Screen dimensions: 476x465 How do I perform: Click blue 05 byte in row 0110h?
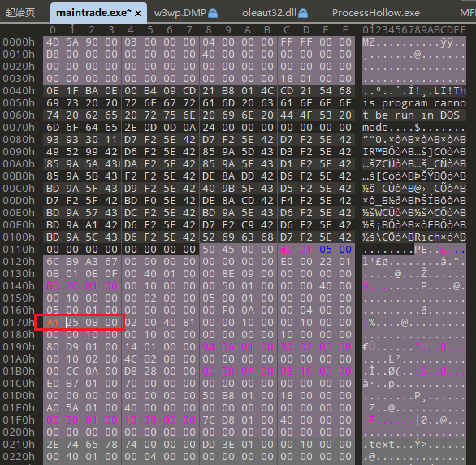click(326, 250)
